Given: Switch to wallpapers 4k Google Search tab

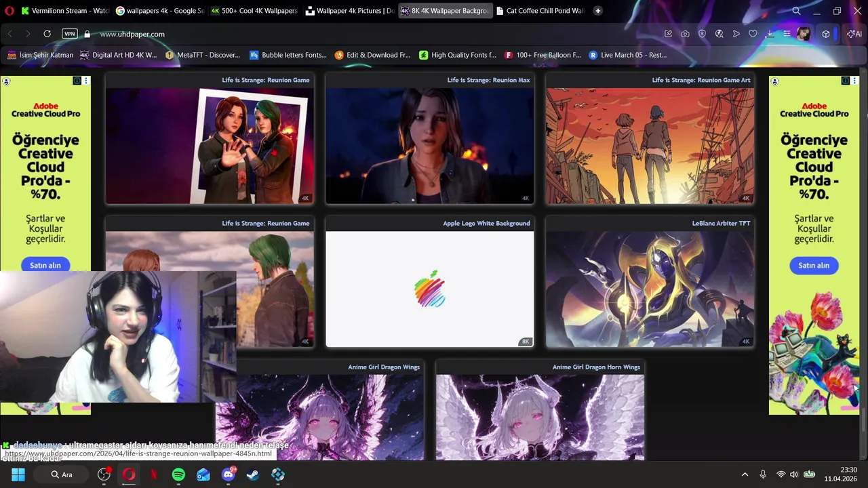Looking at the screenshot, I should pyautogui.click(x=159, y=11).
